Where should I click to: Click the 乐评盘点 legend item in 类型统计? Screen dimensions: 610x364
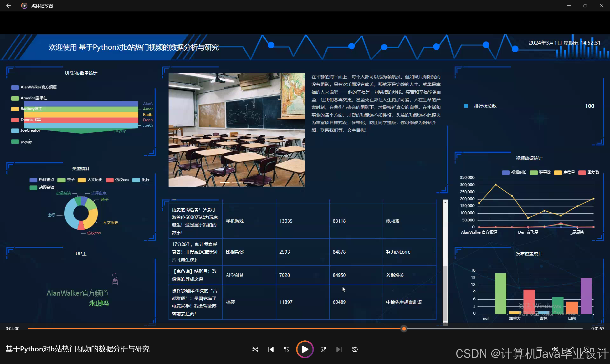pyautogui.click(x=42, y=180)
